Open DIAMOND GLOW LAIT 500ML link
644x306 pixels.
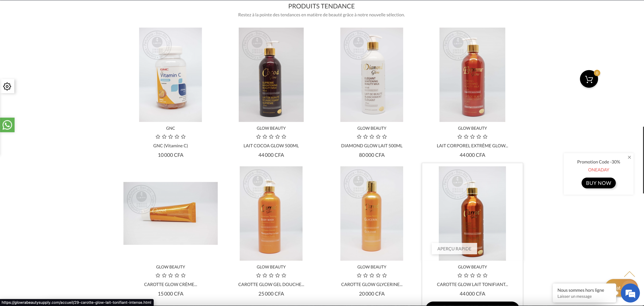click(x=372, y=146)
